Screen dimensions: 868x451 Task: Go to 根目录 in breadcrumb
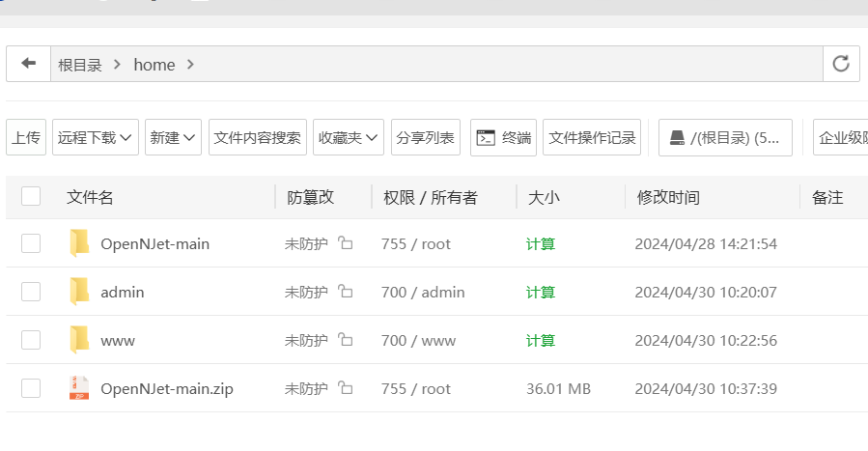(80, 65)
